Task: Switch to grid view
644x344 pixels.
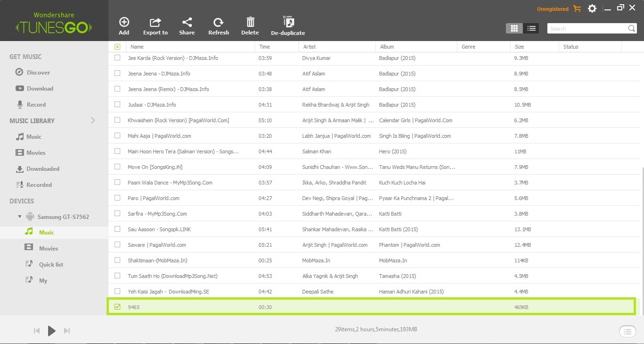Action: coord(514,28)
